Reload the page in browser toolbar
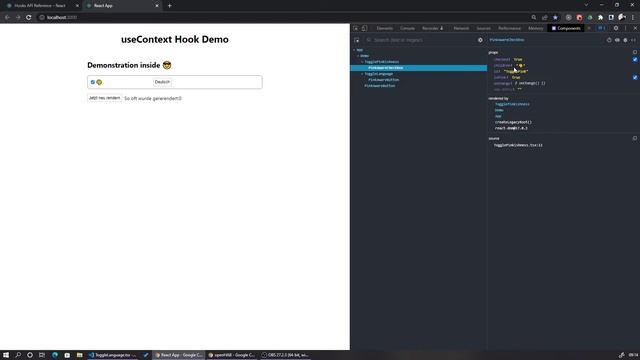This screenshot has width=640, height=360. [29, 18]
